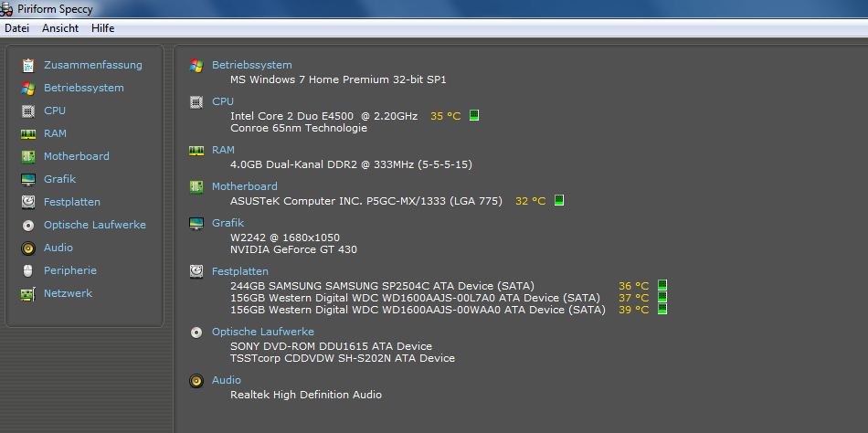The height and width of the screenshot is (433, 868).
Task: Click the Optische Laufwerke disc icon in sidebar
Action: pos(28,226)
